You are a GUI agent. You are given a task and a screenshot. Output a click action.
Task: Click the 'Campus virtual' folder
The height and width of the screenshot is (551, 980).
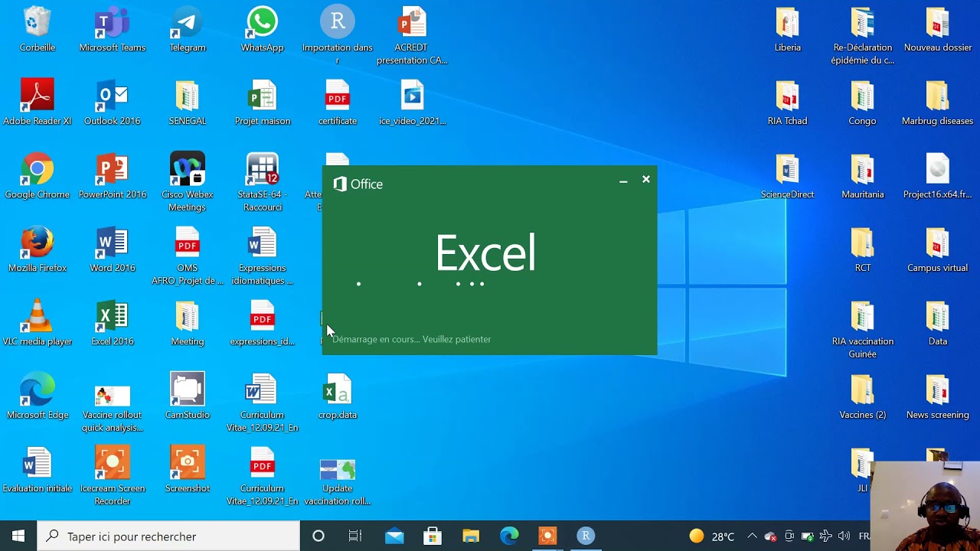(x=938, y=249)
